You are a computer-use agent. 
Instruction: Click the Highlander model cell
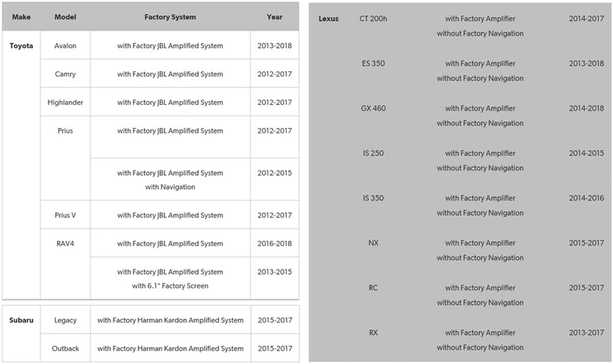[x=65, y=102]
